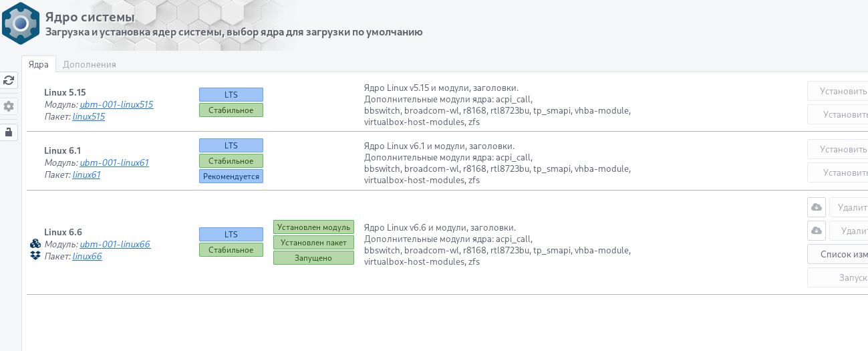The width and height of the screenshot is (868, 351).
Task: Open the linux61 package link
Action: 87,174
